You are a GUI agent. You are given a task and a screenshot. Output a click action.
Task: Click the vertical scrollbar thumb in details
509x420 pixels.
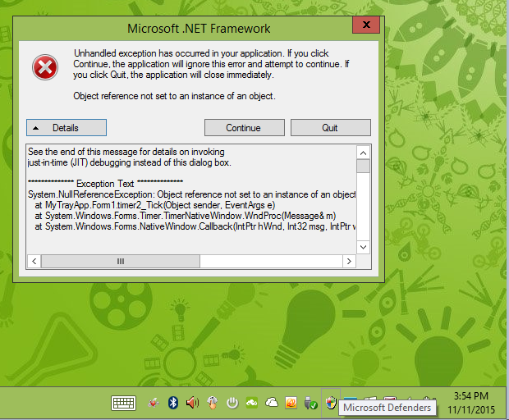pyautogui.click(x=363, y=166)
